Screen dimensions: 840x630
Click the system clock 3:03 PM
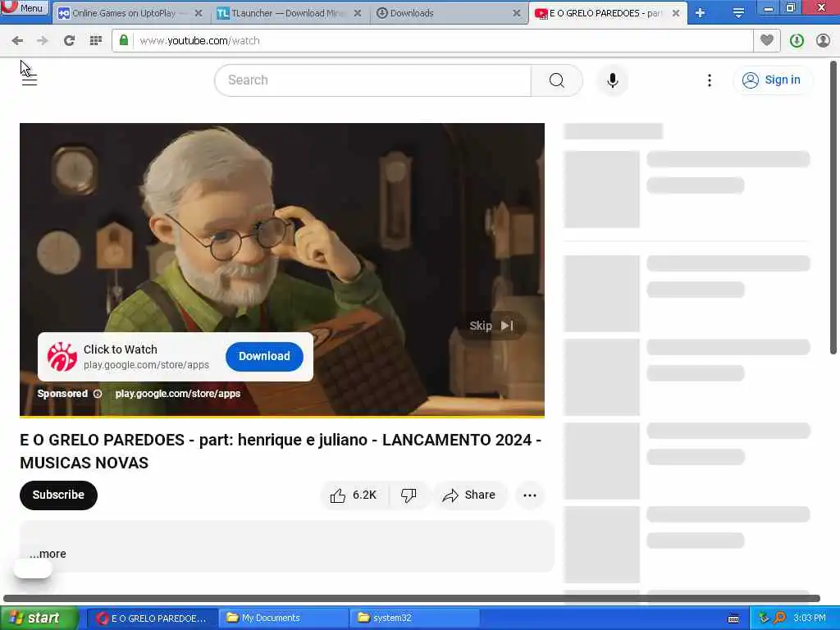tap(810, 619)
